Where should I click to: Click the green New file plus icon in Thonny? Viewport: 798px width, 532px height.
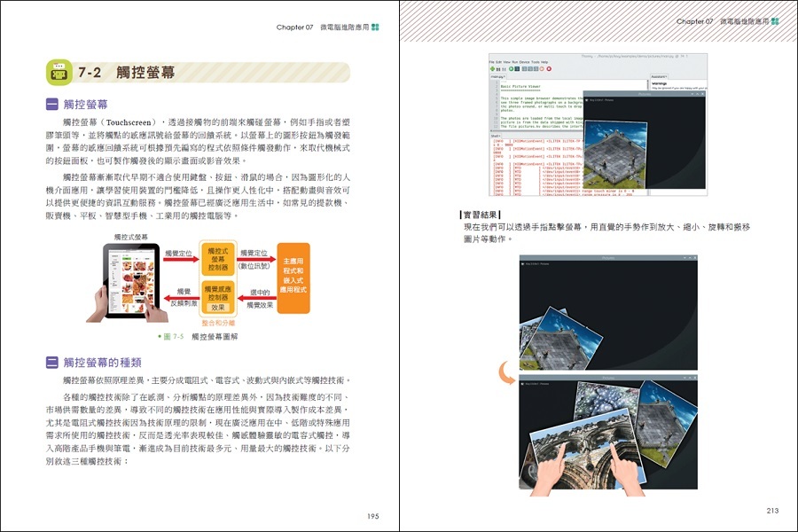click(x=491, y=68)
